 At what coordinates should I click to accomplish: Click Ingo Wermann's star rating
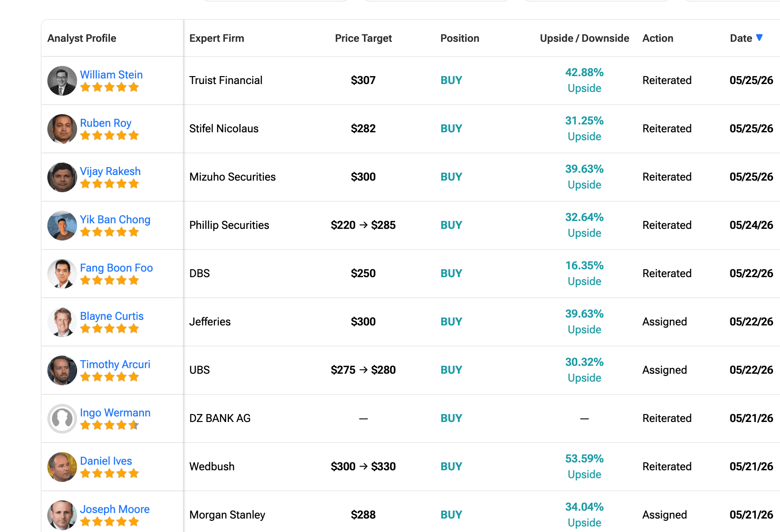point(110,425)
